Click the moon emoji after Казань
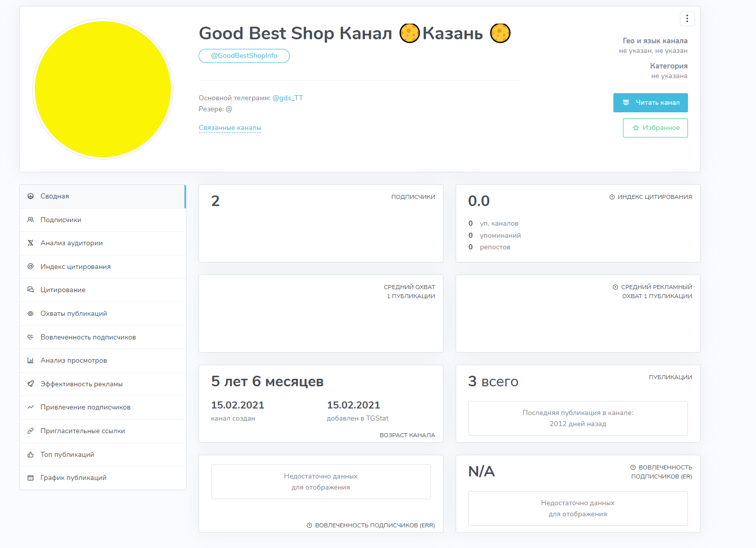Screen dimensions: 756x548 point(500,33)
